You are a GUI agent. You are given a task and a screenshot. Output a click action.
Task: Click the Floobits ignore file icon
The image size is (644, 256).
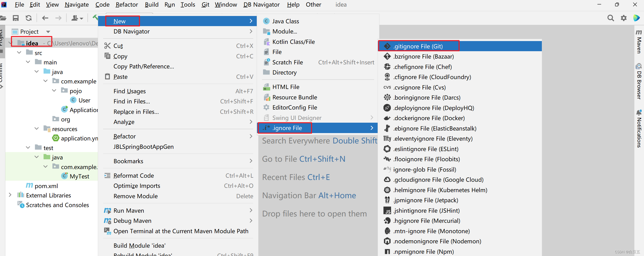click(387, 159)
